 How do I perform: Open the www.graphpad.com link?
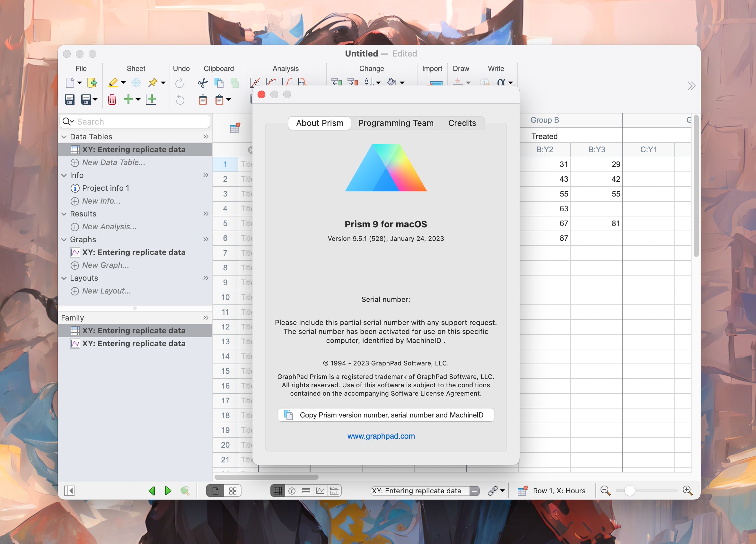pos(381,436)
